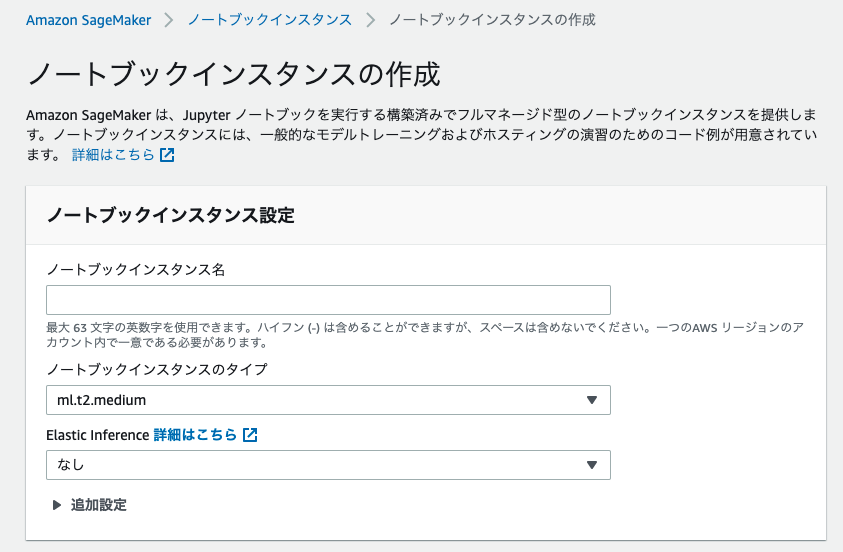Open the Elastic Inference 詳細はこちら link
This screenshot has width=843, height=552.
[195, 435]
